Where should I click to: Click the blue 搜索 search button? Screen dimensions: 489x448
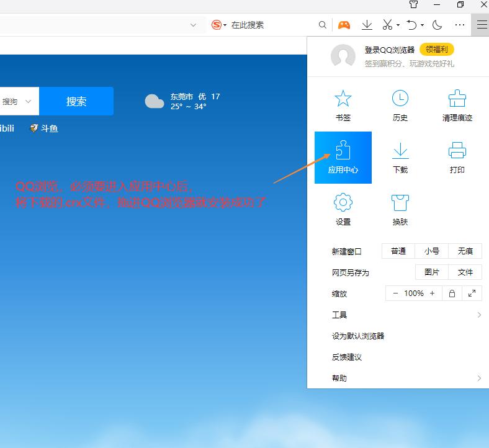click(x=76, y=101)
